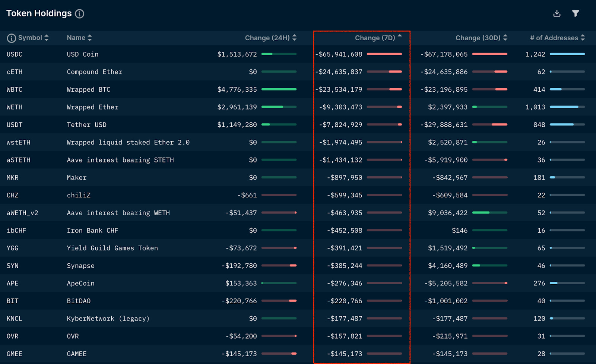Select the aWETH_v2 symbol cell
The width and height of the screenshot is (596, 364).
click(x=22, y=213)
